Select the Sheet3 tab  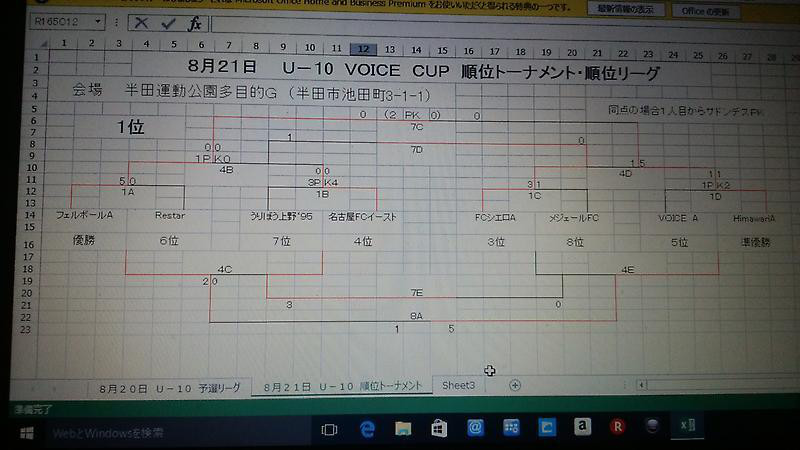click(x=459, y=385)
